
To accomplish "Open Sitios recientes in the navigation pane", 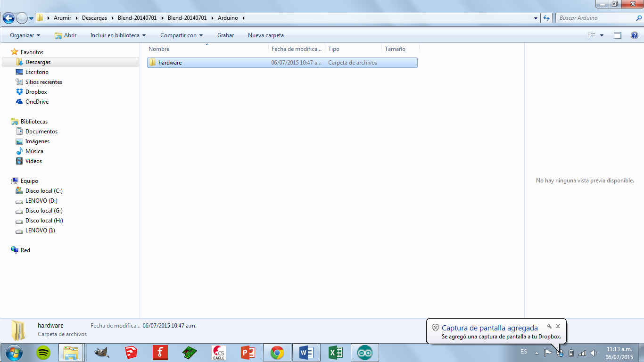I will [x=44, y=82].
